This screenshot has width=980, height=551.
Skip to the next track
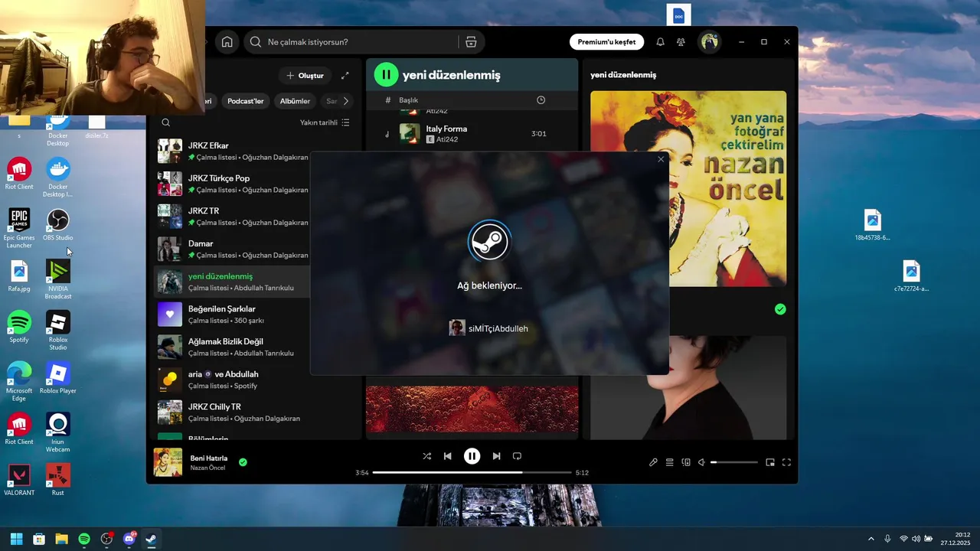click(x=496, y=456)
